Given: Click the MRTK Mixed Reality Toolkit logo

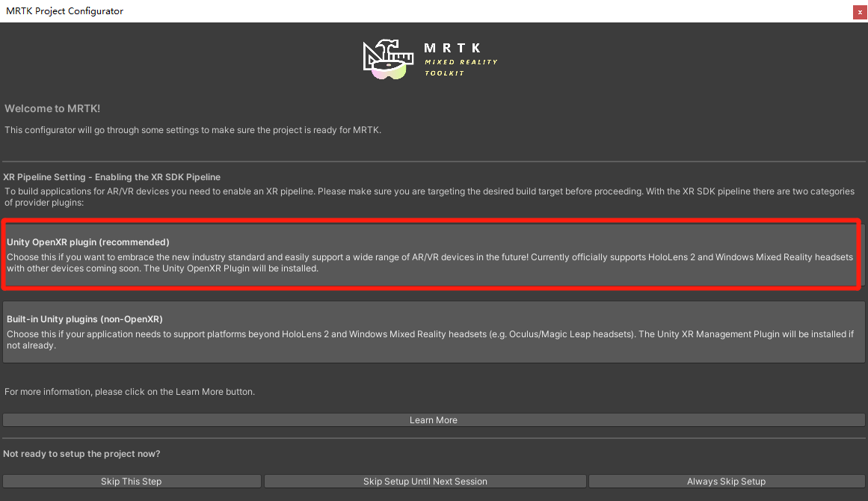Looking at the screenshot, I should [431, 58].
